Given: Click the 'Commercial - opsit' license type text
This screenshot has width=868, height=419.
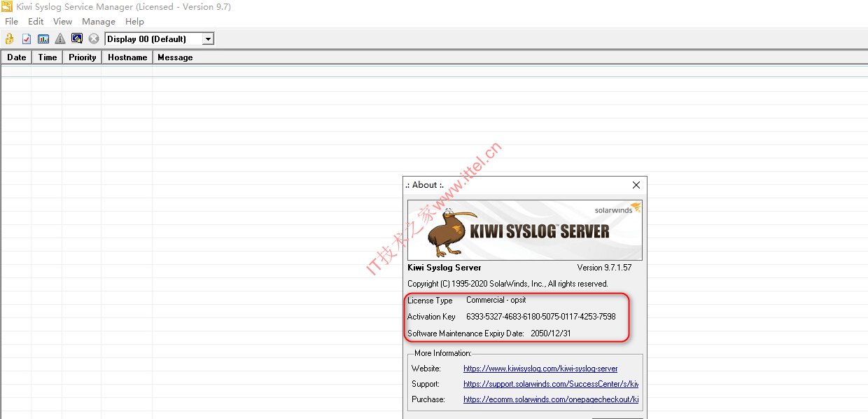Looking at the screenshot, I should [x=496, y=300].
